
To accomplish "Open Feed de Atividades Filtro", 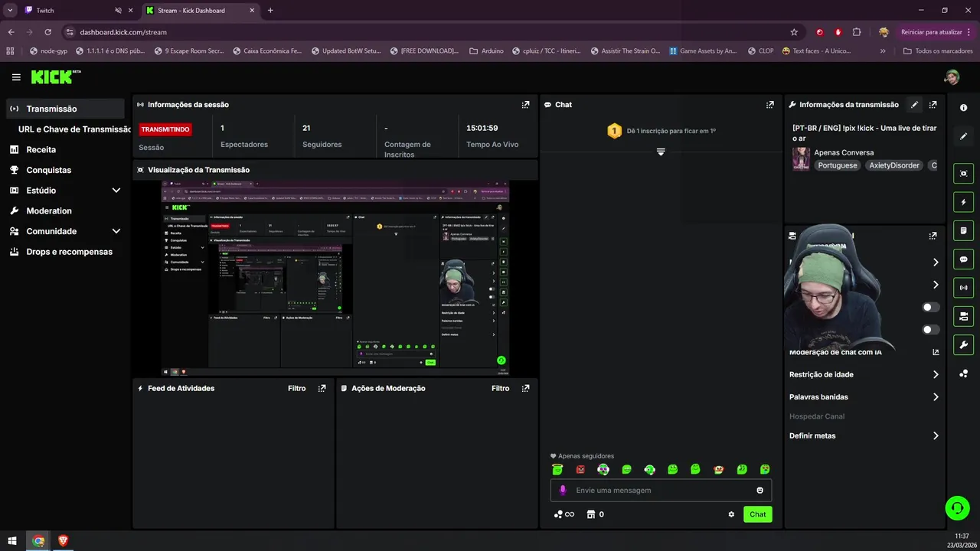I will (296, 389).
